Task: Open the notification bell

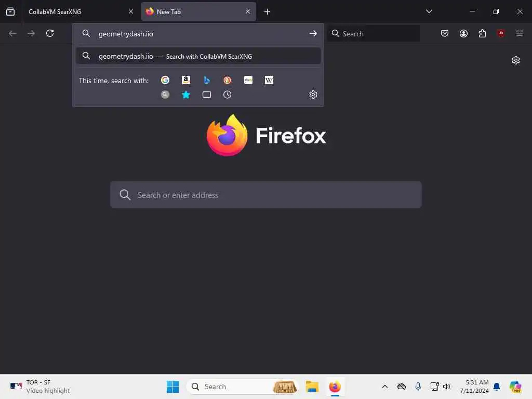Action: click(497, 387)
